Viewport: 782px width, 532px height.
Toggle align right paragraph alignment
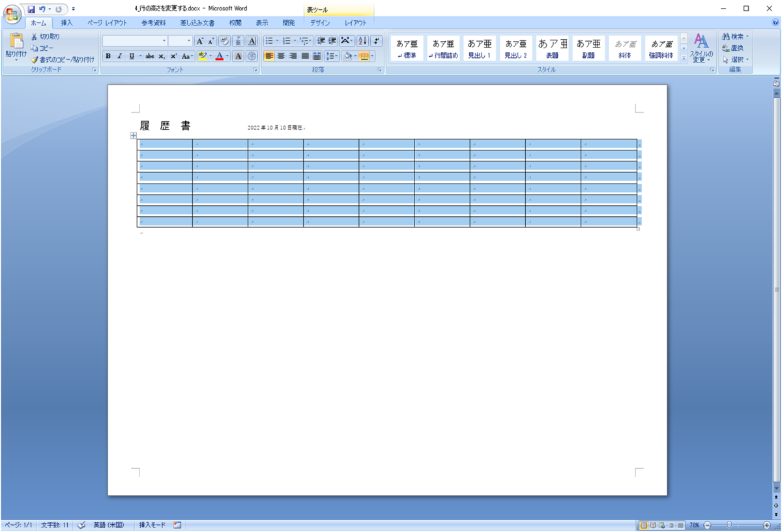tap(293, 56)
